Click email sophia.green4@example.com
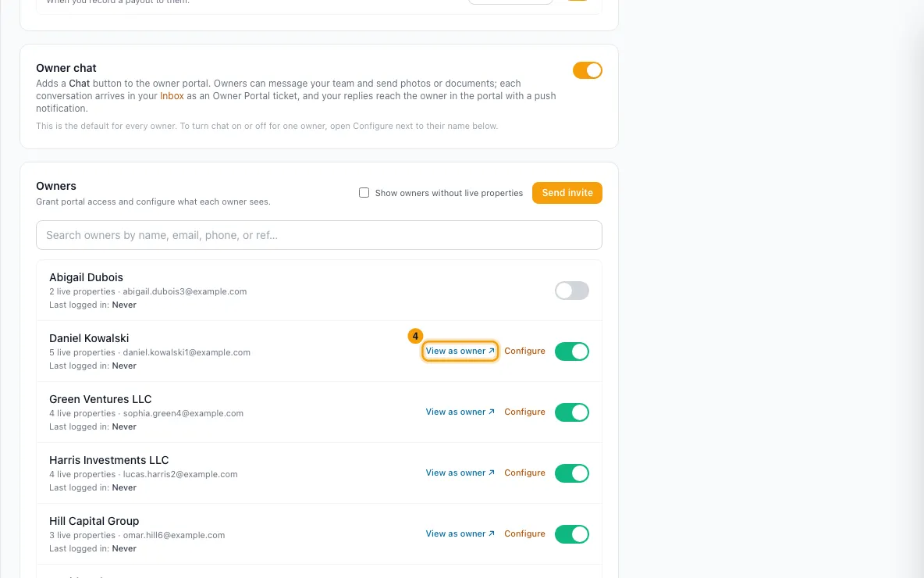 pos(183,413)
